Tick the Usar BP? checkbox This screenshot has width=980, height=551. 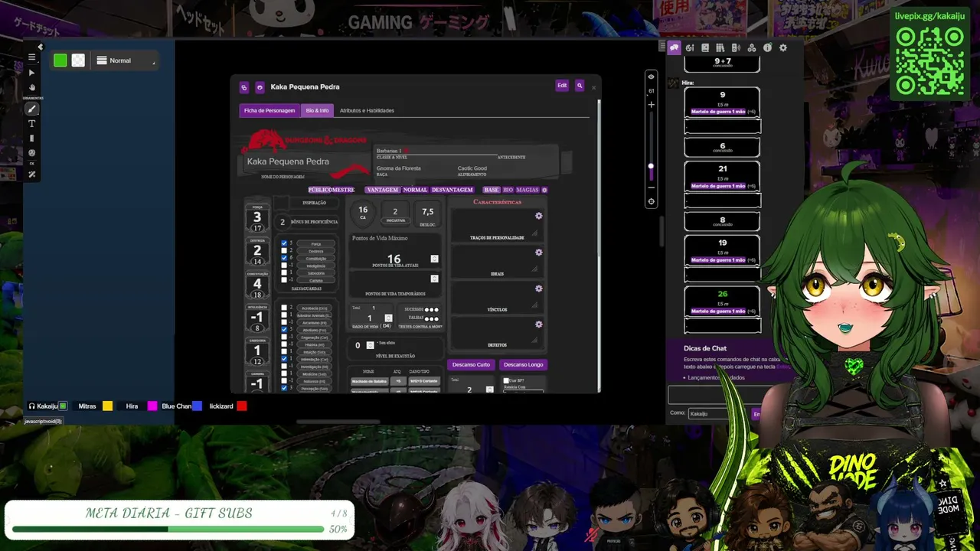[506, 380]
